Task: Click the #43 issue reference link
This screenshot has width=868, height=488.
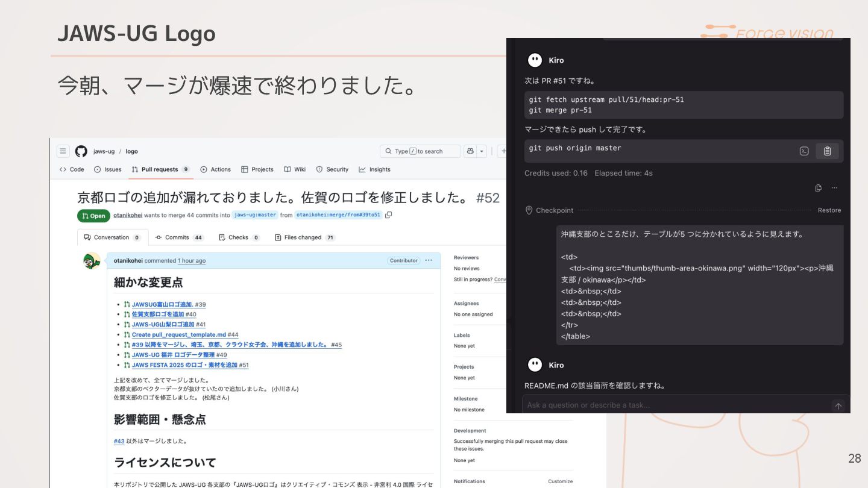Action: click(119, 441)
